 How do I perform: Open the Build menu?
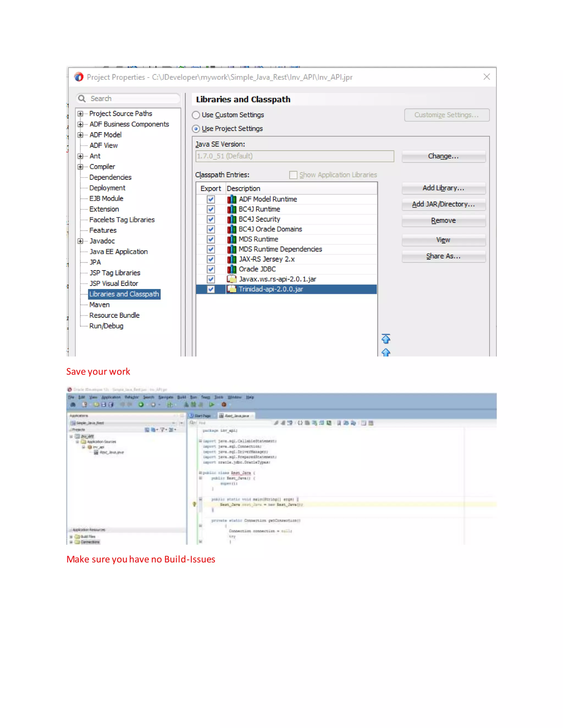point(181,397)
